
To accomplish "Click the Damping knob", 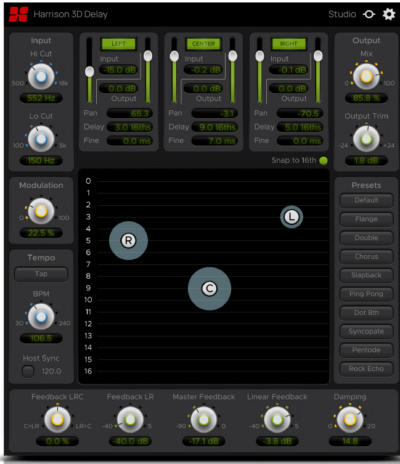I will click(350, 419).
